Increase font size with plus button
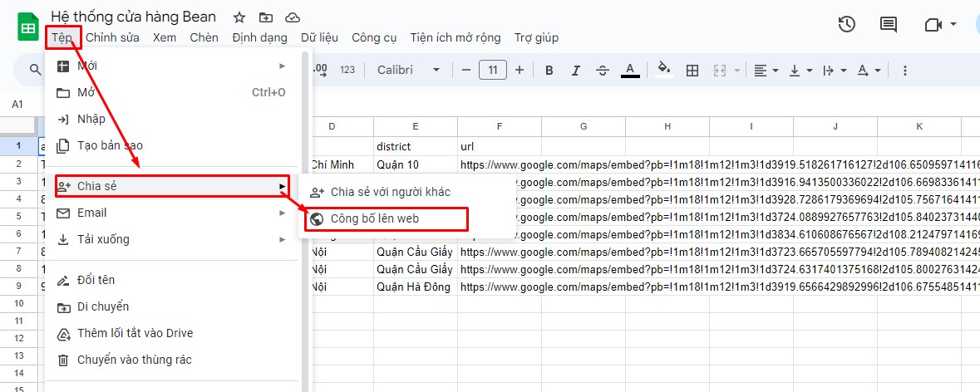The image size is (980, 392). coord(519,70)
